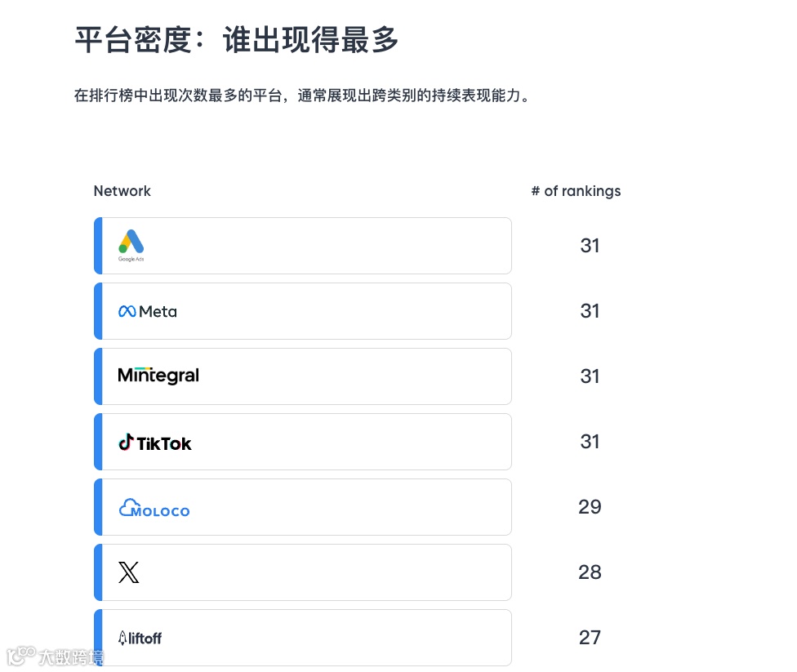Screen dimensions: 797x672
Task: Select the X ranking count 28
Action: (590, 572)
